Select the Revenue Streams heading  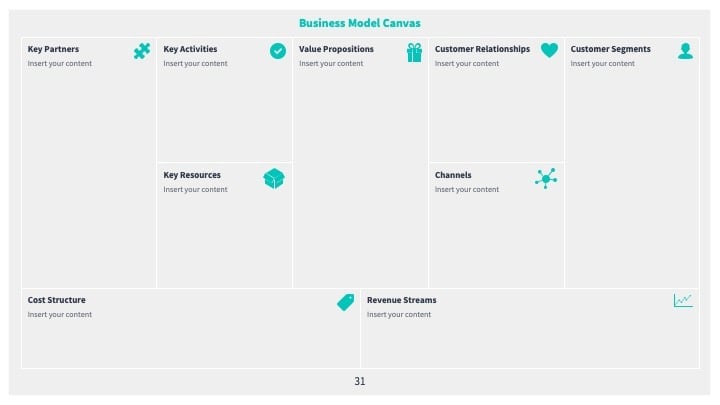[x=401, y=300]
